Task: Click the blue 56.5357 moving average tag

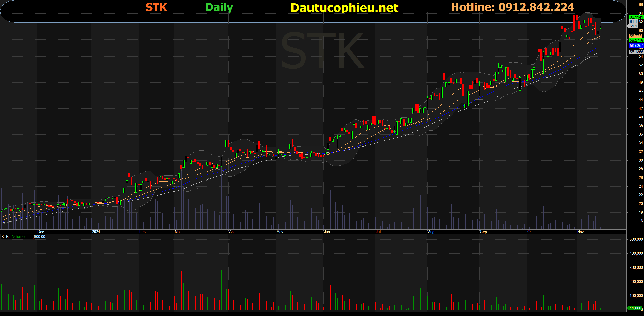Action: click(636, 46)
